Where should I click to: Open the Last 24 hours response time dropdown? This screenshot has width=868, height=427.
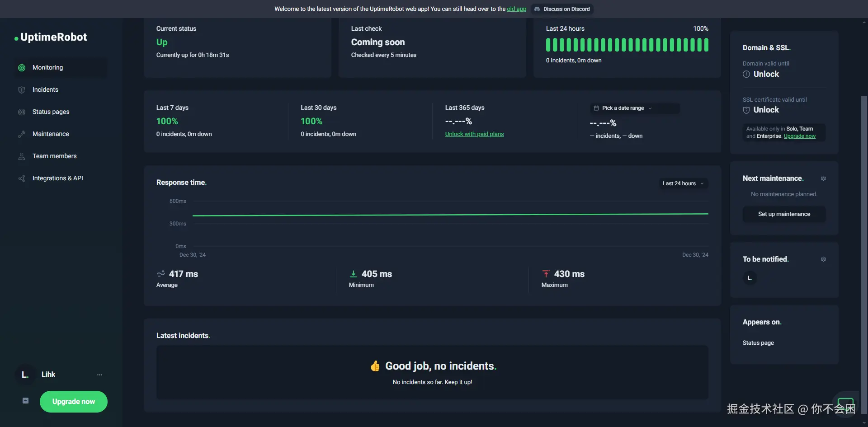coord(683,183)
